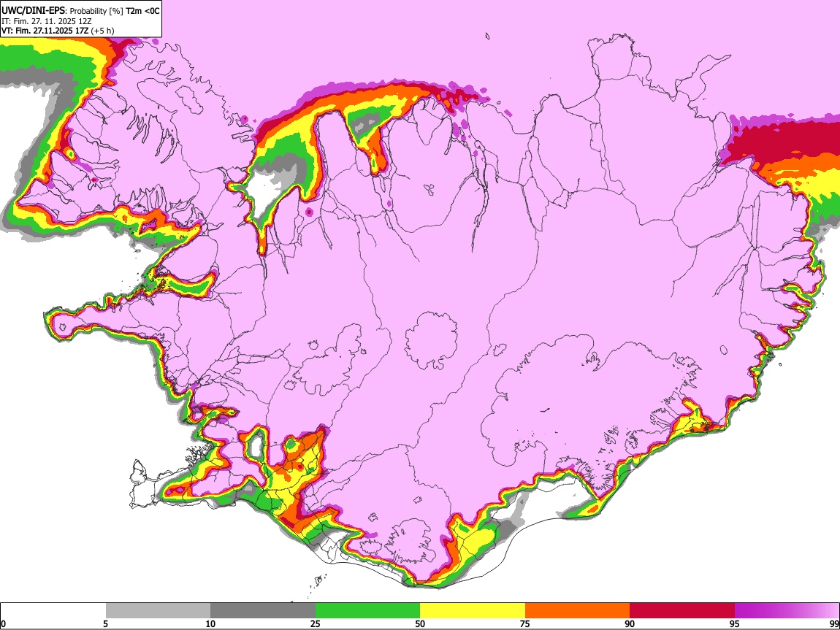Click the magenta-pink 95-99 legend segment
This screenshot has height=630, width=840.
787,611
